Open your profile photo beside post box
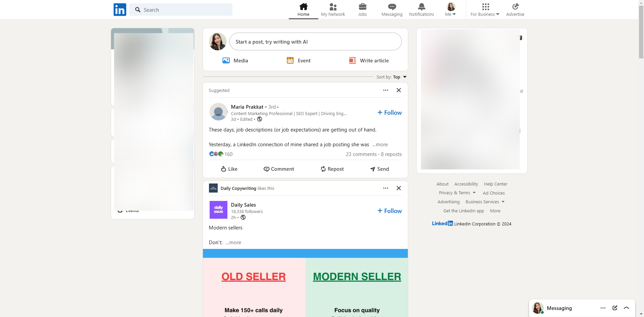 pyautogui.click(x=218, y=42)
